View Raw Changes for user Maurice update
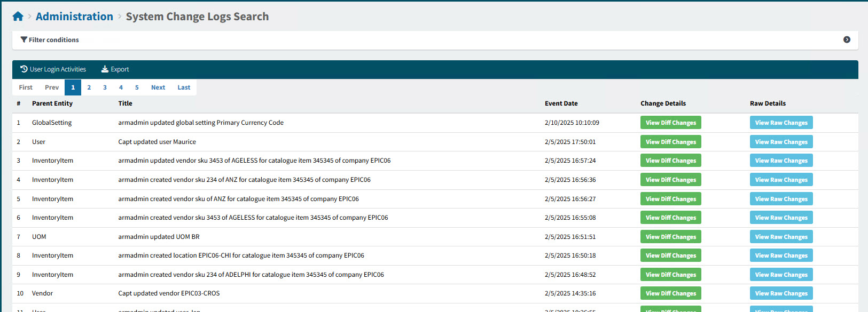This screenshot has width=868, height=312. pyautogui.click(x=781, y=142)
